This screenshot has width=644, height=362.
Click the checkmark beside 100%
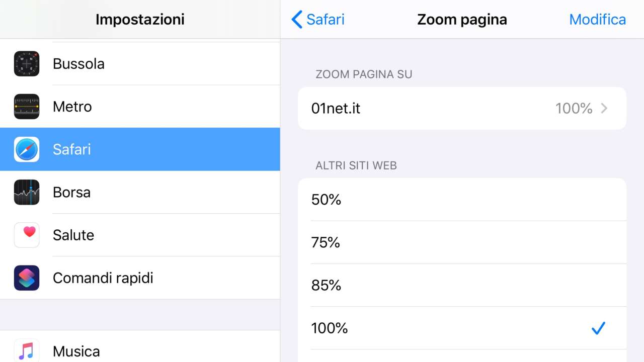click(598, 328)
